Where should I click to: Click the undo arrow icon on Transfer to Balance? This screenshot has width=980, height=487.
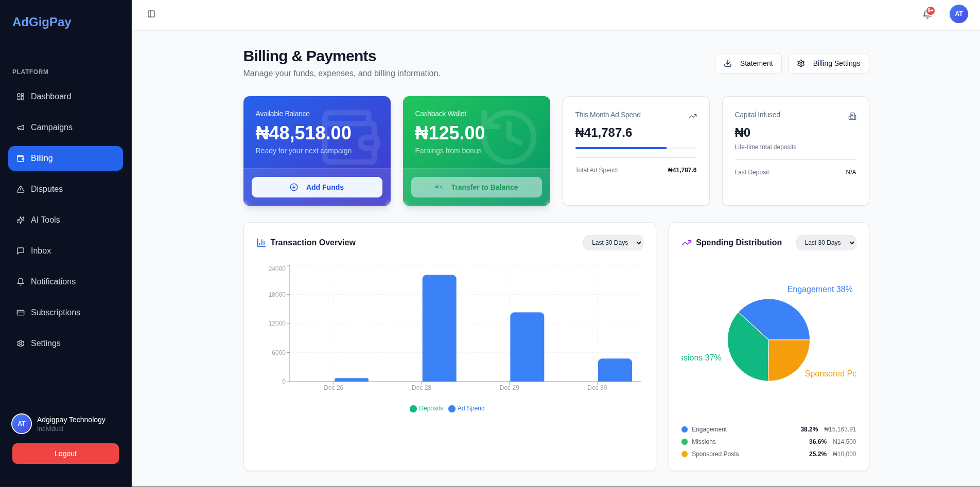click(x=439, y=187)
